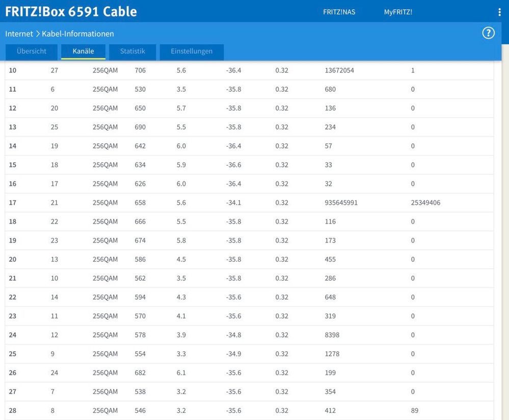Click the value 8398 in row 24
The image size is (509, 420).
pos(332,335)
